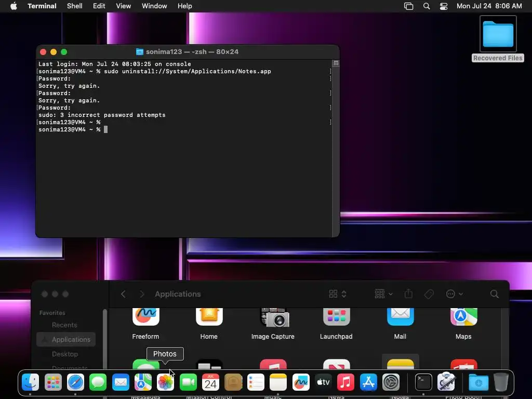532x399 pixels.
Task: Open System Settings from the Dock
Action: 391,382
